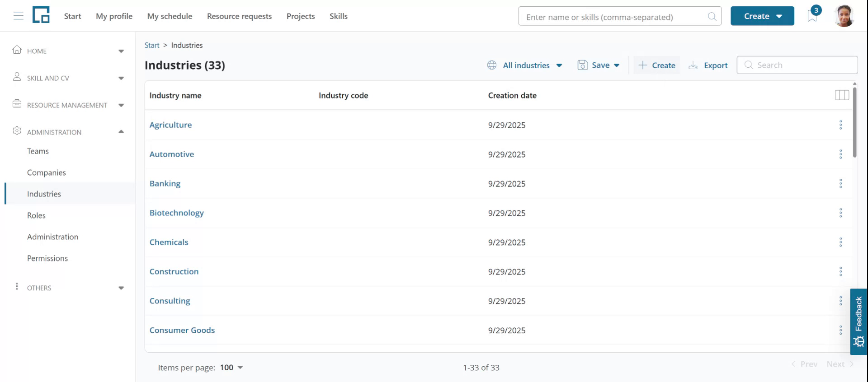Click the magnifier icon in the top search box
Screen dimensions: 868x382
(x=712, y=17)
